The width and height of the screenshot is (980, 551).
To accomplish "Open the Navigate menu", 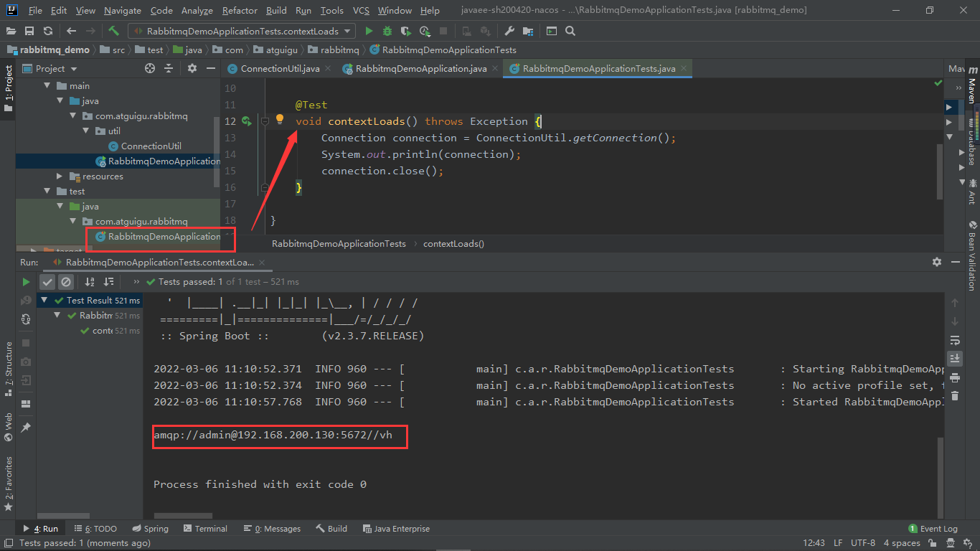I will click(x=123, y=11).
